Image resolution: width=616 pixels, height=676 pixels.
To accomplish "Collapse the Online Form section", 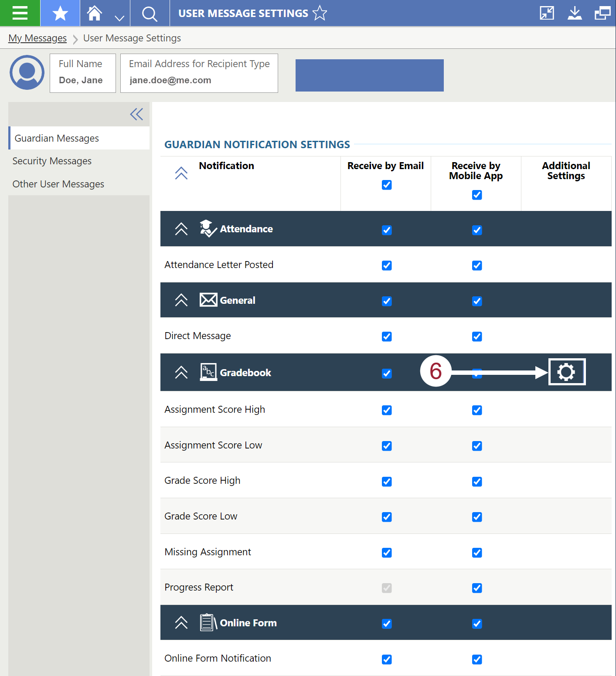I will coord(181,622).
